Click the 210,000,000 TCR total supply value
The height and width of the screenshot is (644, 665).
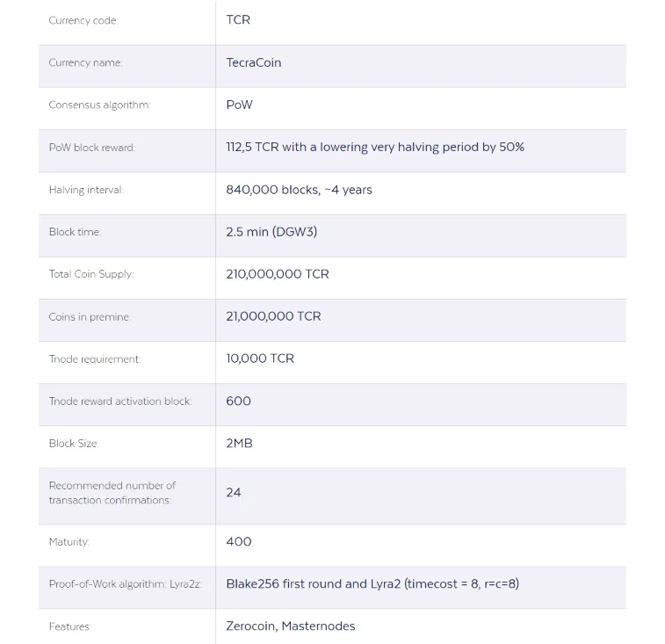tap(278, 274)
